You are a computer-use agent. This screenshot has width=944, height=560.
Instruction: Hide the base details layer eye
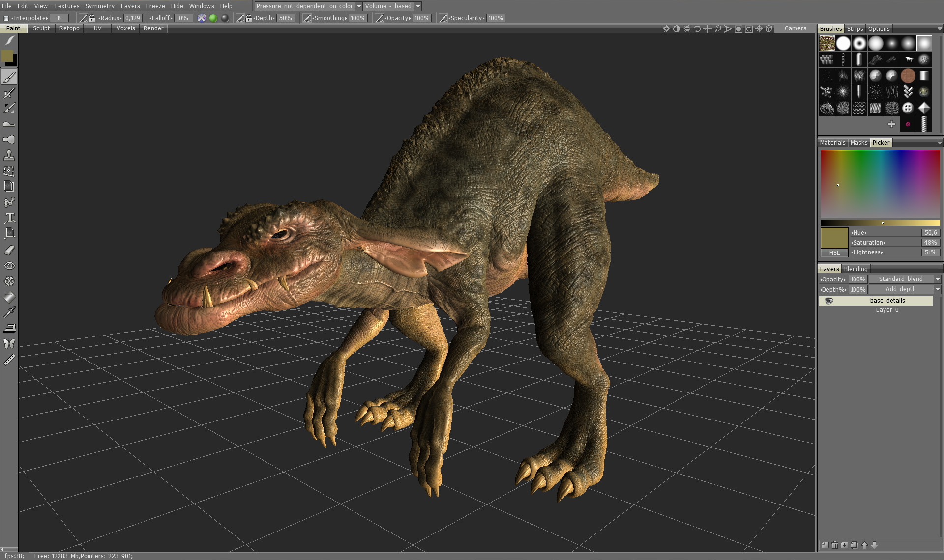click(x=829, y=301)
